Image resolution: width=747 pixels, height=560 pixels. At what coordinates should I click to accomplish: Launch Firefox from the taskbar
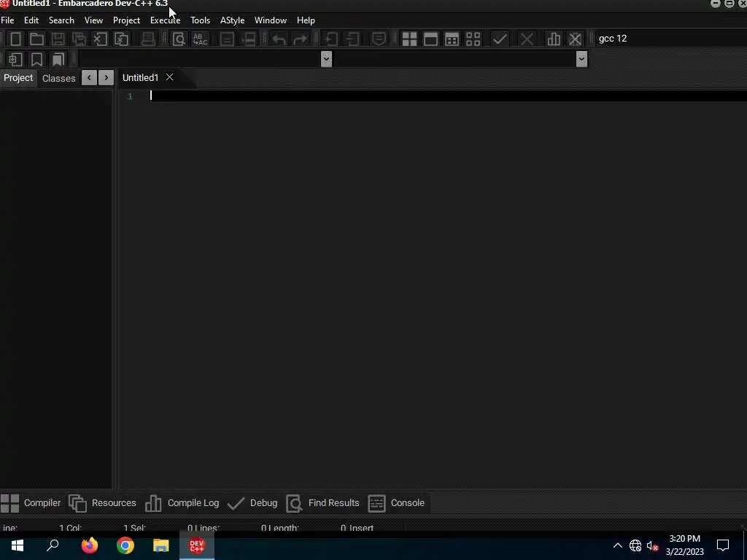(x=89, y=545)
